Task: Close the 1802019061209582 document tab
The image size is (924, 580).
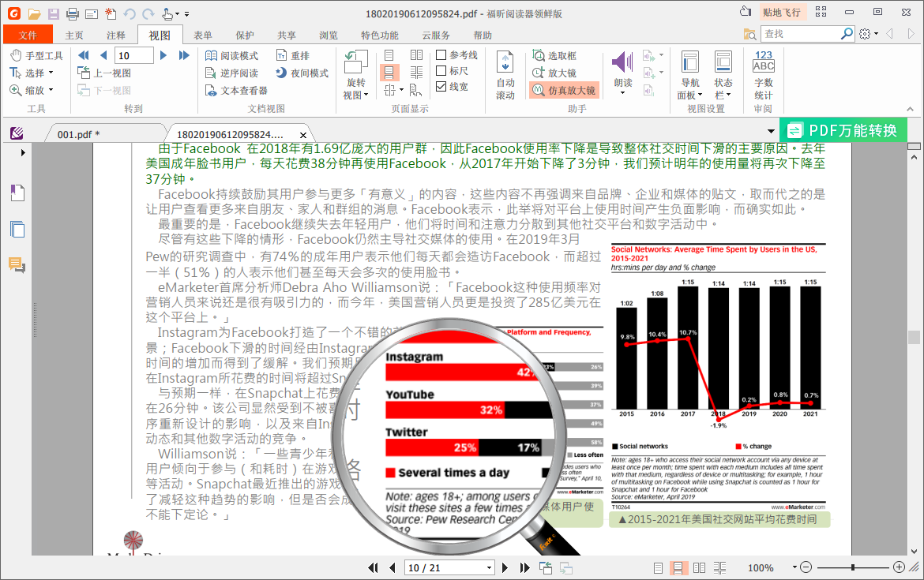Action: click(303, 135)
